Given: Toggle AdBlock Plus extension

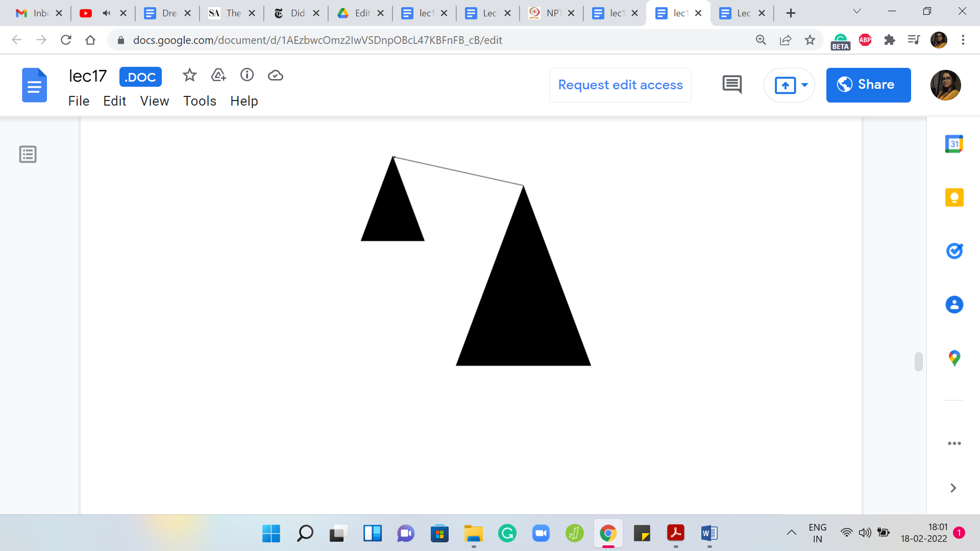Looking at the screenshot, I should [x=865, y=40].
